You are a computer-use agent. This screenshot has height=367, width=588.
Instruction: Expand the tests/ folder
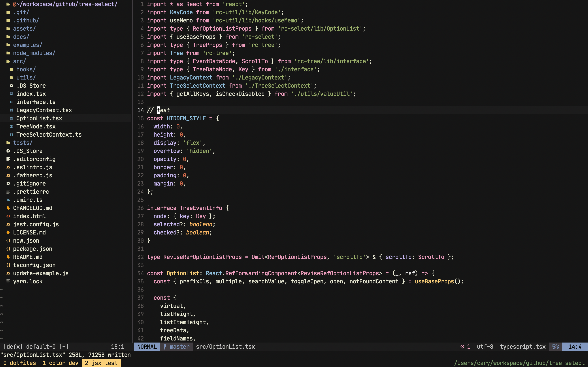coord(23,143)
